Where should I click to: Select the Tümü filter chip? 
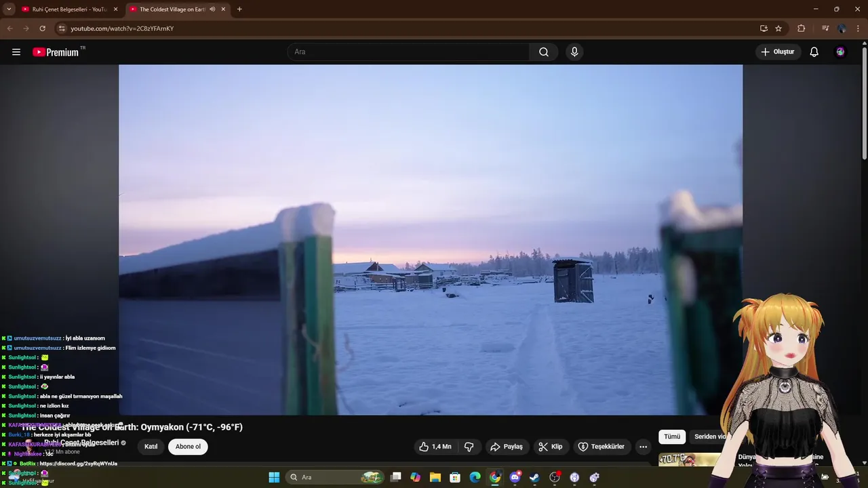[x=672, y=436]
